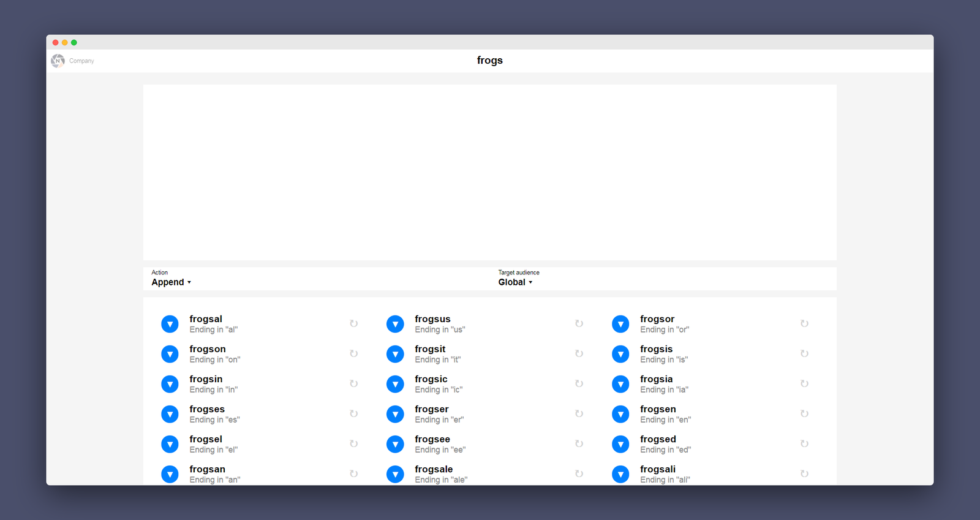Open the Target audience Global dropdown
This screenshot has height=520, width=980.
coord(515,282)
